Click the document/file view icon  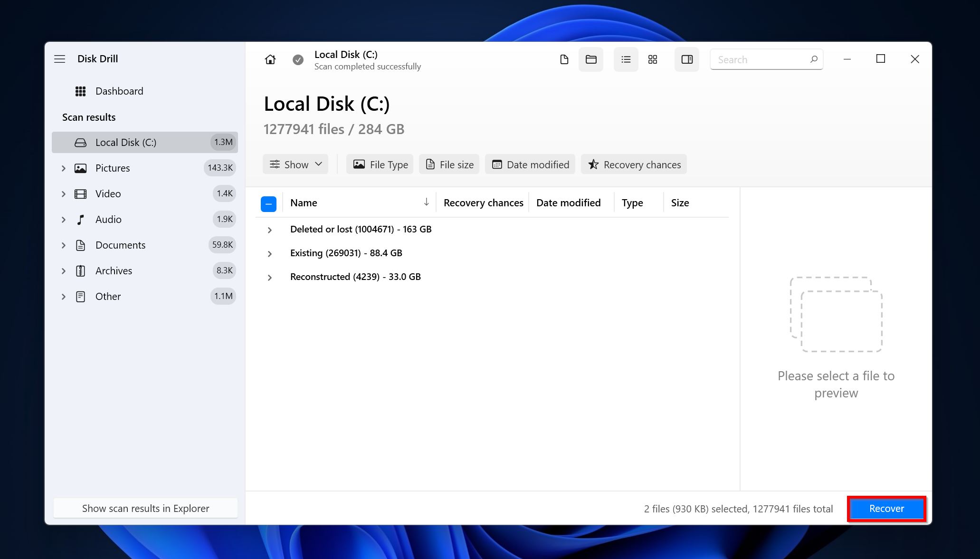(x=563, y=59)
